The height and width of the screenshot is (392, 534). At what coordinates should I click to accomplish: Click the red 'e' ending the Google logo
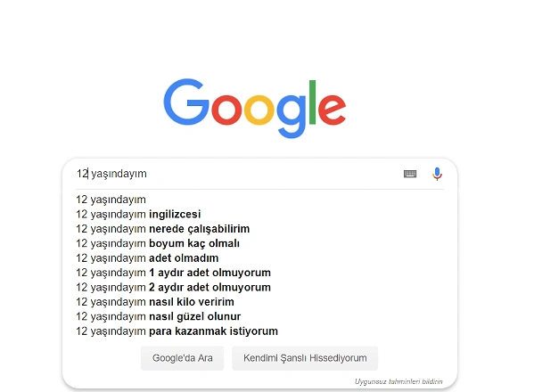point(332,110)
